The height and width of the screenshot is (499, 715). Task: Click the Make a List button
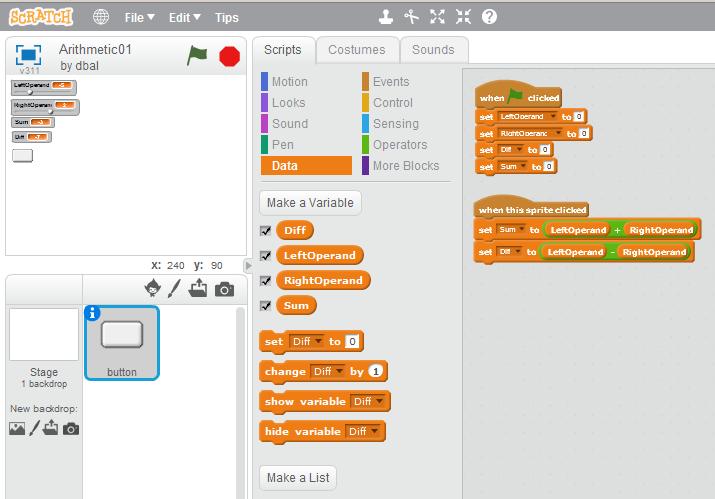click(298, 478)
